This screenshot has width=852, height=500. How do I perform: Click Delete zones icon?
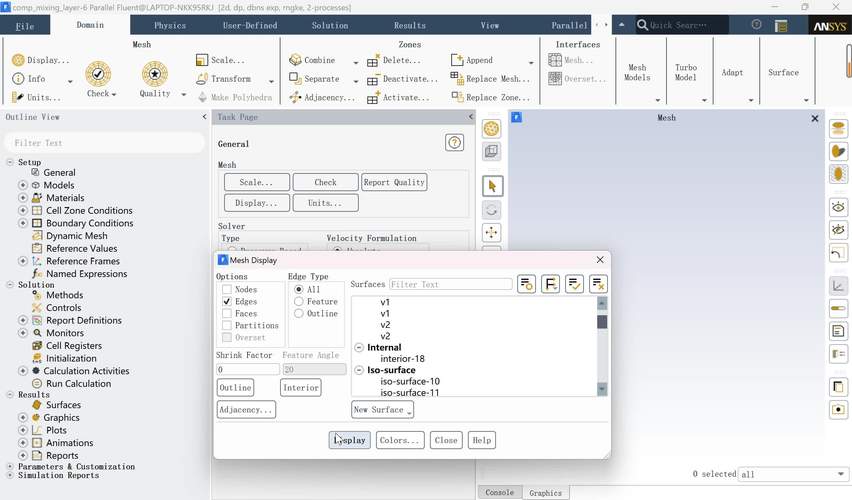(373, 61)
